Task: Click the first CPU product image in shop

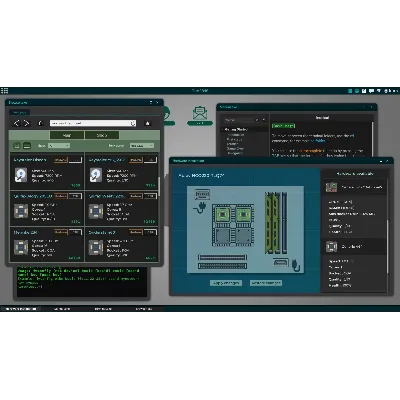Action: pos(21,211)
